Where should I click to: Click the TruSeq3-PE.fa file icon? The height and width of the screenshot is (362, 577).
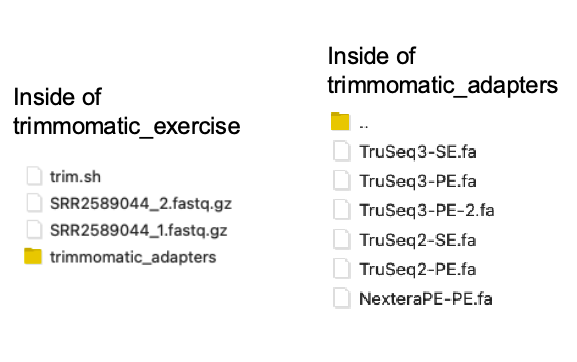click(341, 181)
